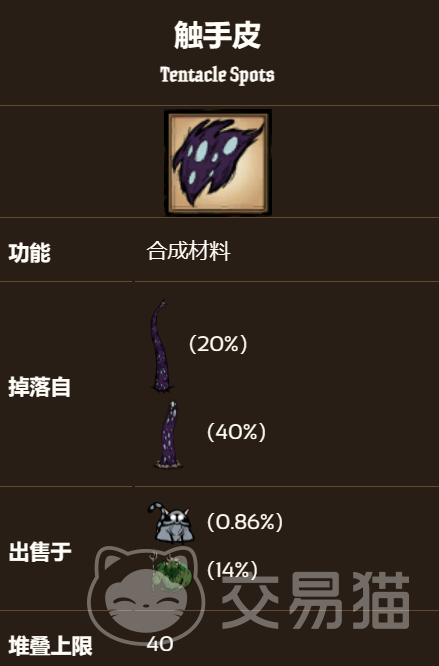Screen dimensions: 439x666
Task: Select the gray catcoon creature icon
Action: [171, 523]
